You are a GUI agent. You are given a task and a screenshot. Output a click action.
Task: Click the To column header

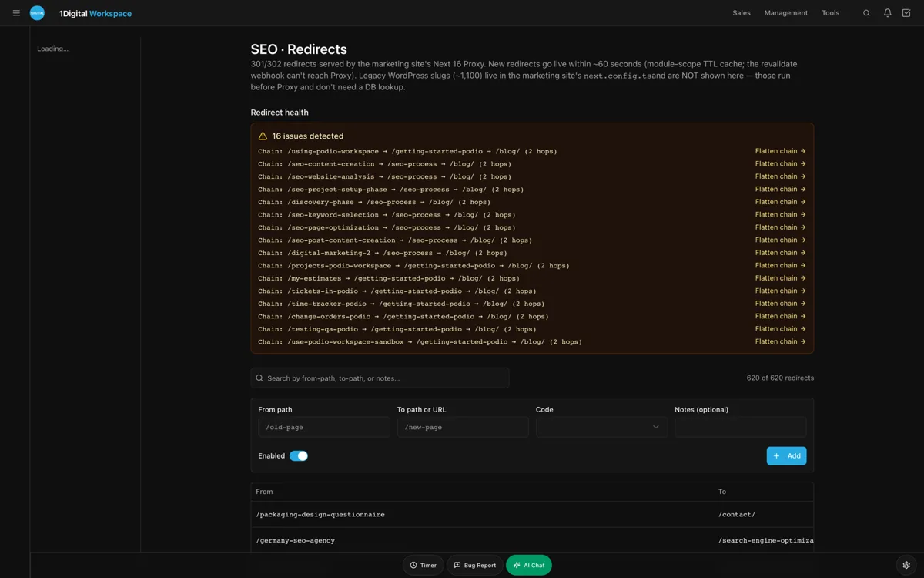tap(722, 492)
